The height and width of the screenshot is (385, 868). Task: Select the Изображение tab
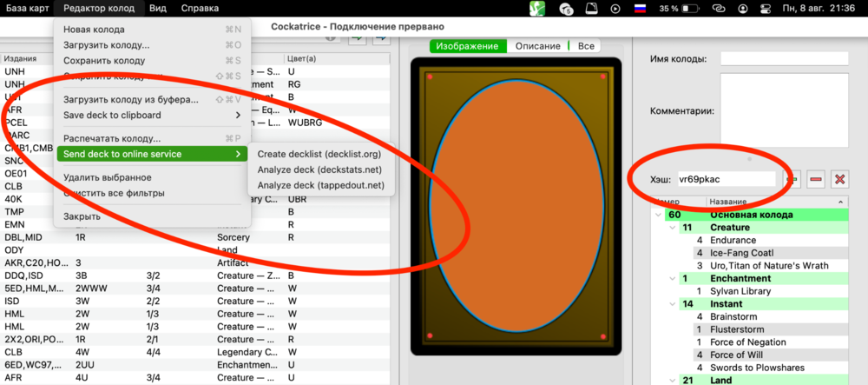[467, 46]
